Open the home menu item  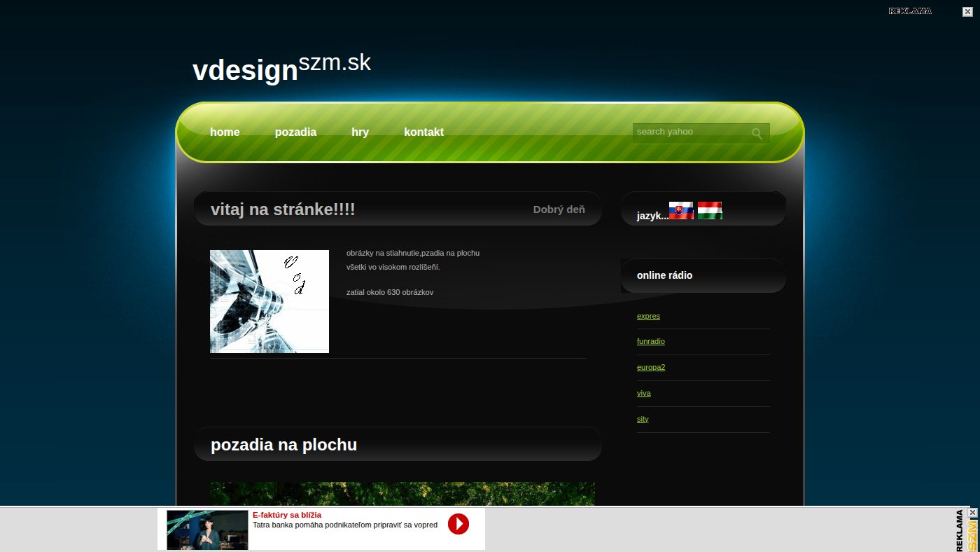point(225,132)
